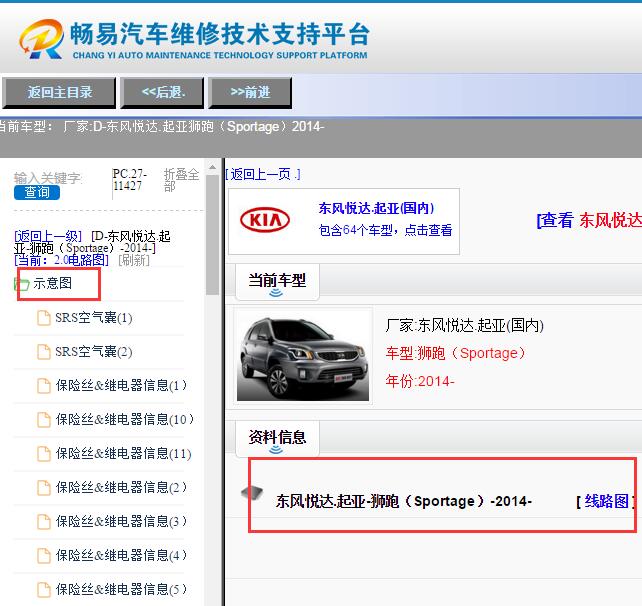Viewport: 642px width, 606px height.
Task: Click document icon beside SRS空气囊(1)
Action: [x=44, y=318]
